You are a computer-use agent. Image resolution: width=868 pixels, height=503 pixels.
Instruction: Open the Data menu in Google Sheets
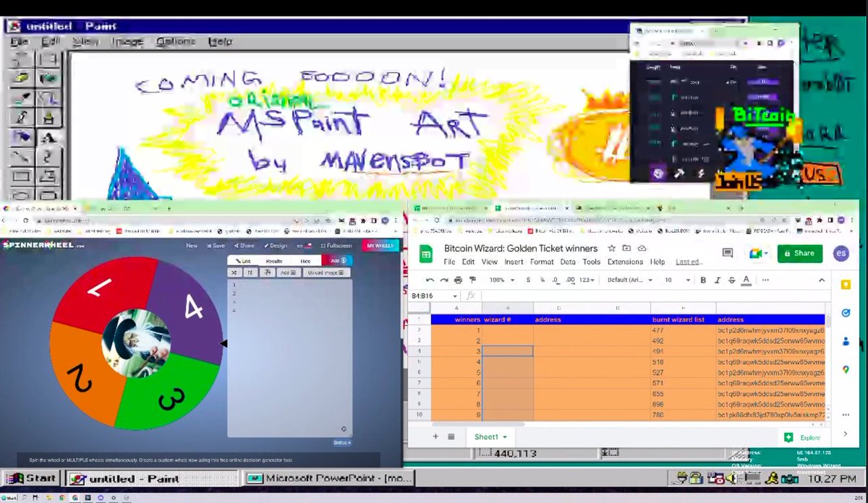coord(568,262)
